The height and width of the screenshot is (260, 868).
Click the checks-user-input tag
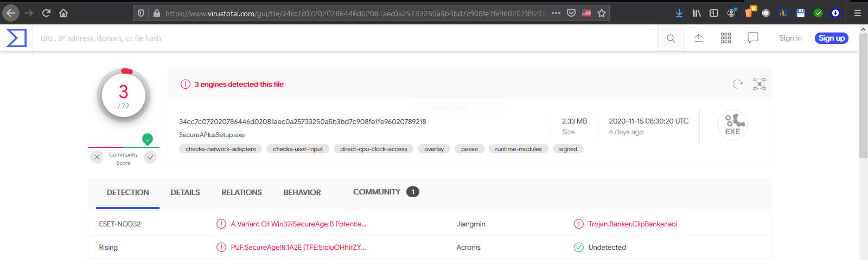point(298,149)
